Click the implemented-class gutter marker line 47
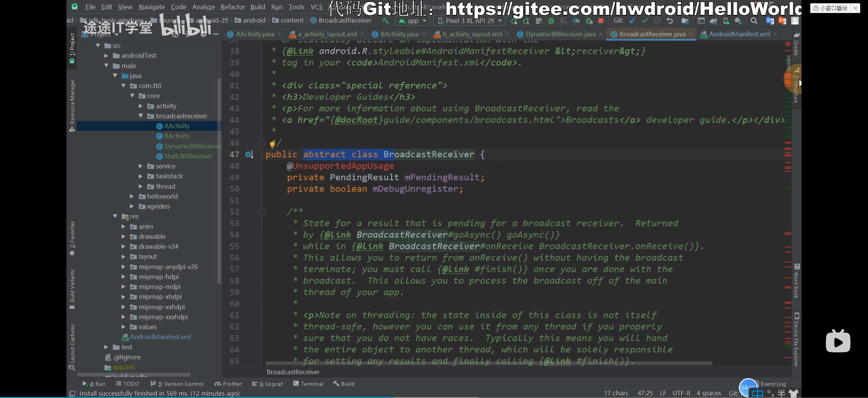Screen dimensions: 868x398 point(249,155)
